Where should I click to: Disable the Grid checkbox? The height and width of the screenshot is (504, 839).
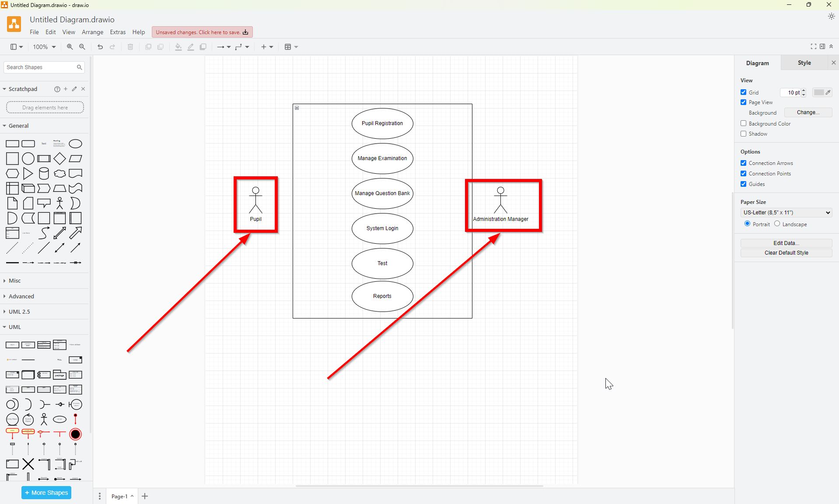[x=743, y=92]
